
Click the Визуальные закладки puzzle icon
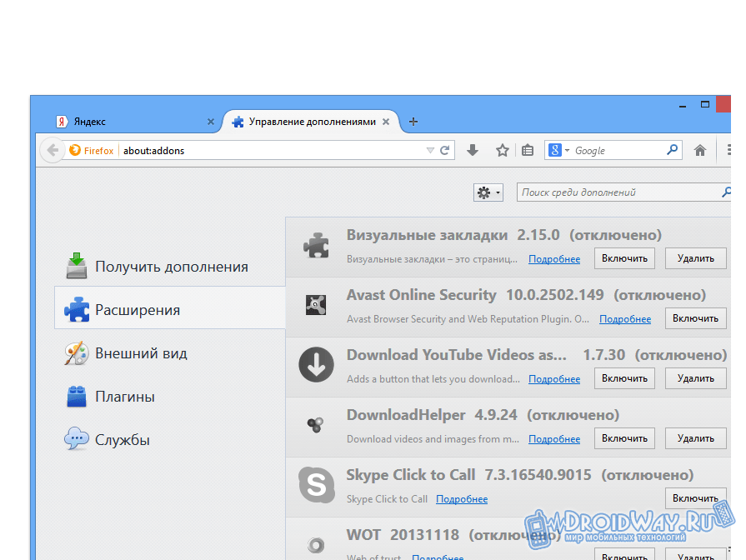pyautogui.click(x=316, y=246)
